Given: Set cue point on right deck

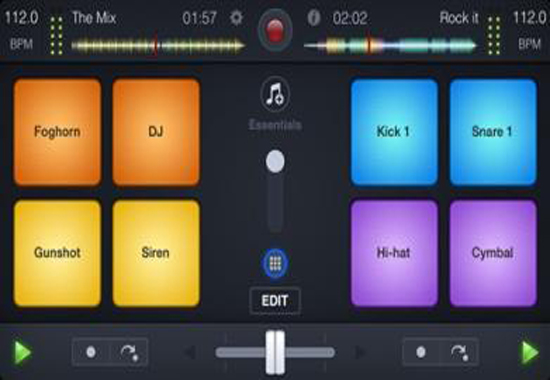Looking at the screenshot, I should (x=421, y=352).
